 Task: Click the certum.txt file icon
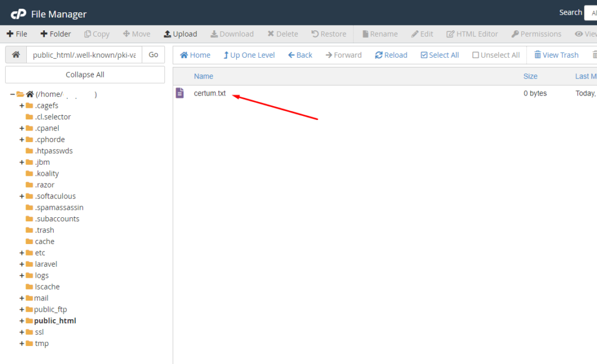click(180, 93)
